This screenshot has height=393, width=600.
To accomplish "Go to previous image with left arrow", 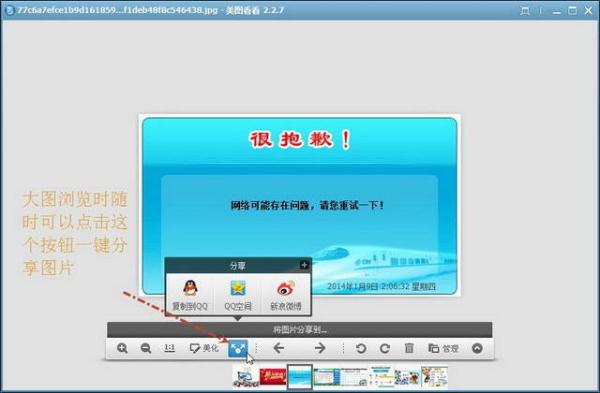I will click(x=279, y=348).
